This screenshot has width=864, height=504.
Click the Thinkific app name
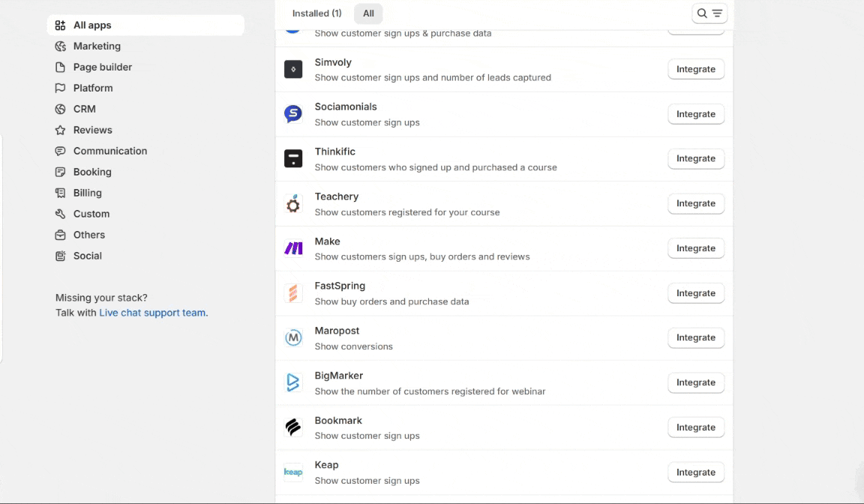[335, 151]
